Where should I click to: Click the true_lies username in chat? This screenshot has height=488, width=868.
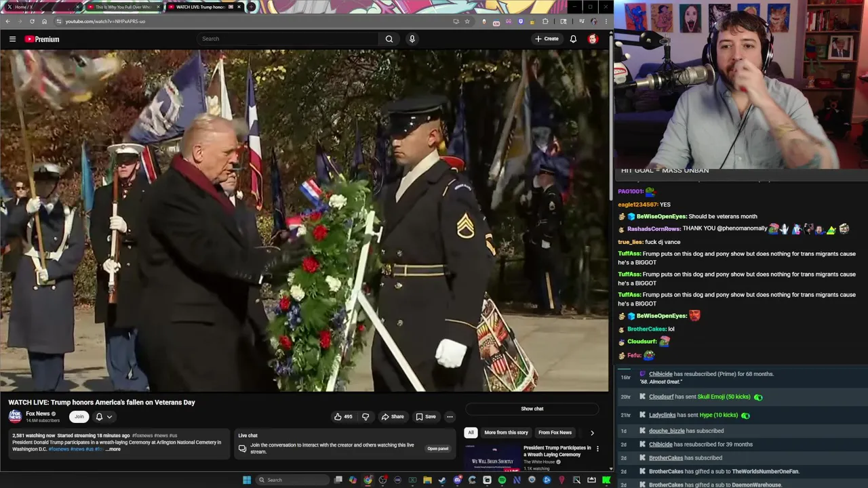point(630,242)
